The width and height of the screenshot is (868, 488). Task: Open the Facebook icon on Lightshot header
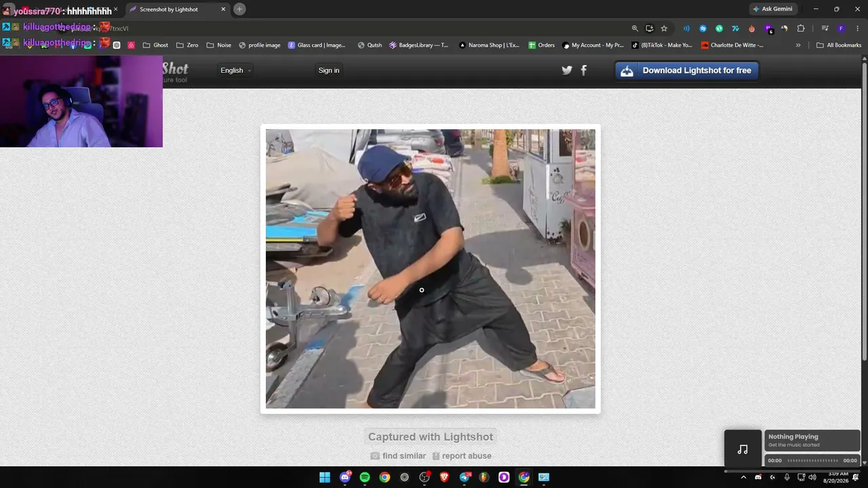click(584, 70)
